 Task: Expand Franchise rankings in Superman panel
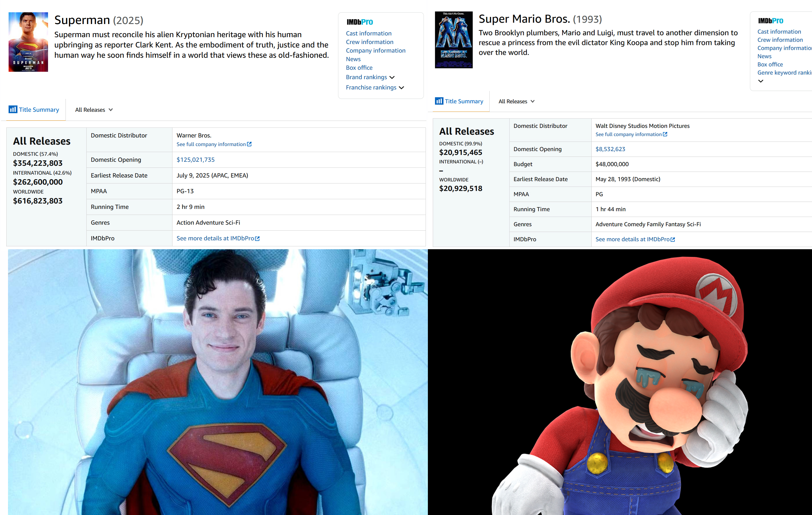point(401,88)
